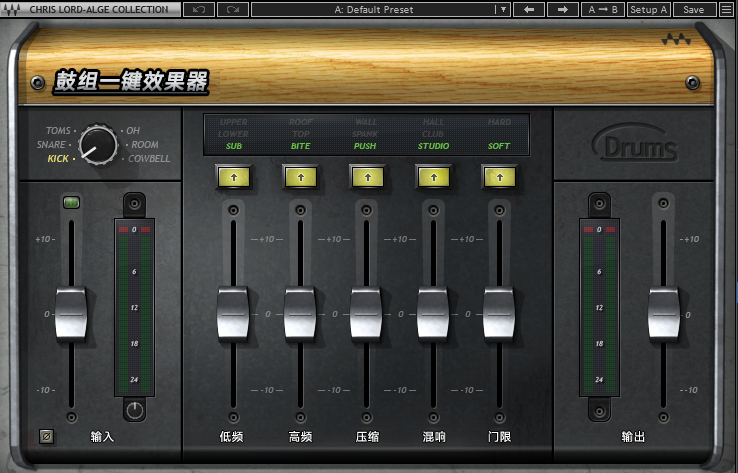Toggle the phase invert button beside 输入
Screen dimensions: 738x473
[46, 437]
